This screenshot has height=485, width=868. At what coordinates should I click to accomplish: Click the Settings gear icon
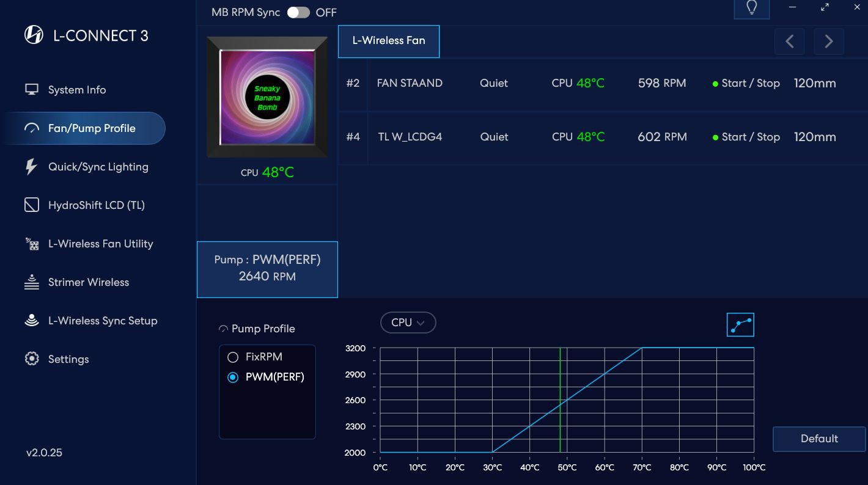32,359
